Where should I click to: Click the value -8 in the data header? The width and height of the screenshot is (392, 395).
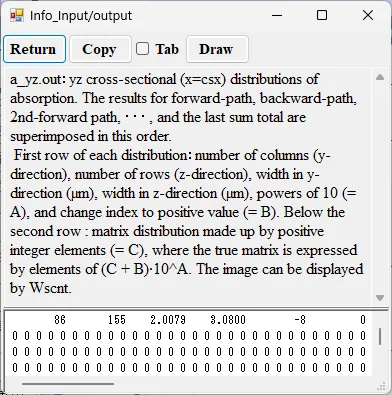point(300,320)
